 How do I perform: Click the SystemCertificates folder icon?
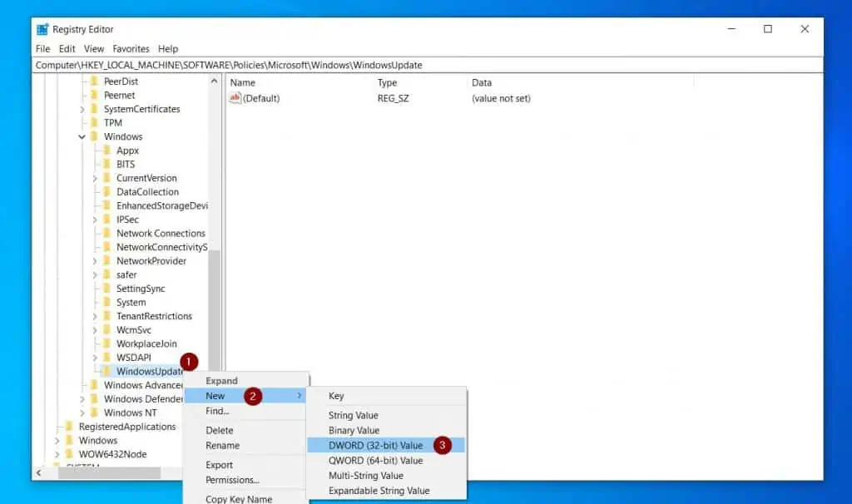94,109
